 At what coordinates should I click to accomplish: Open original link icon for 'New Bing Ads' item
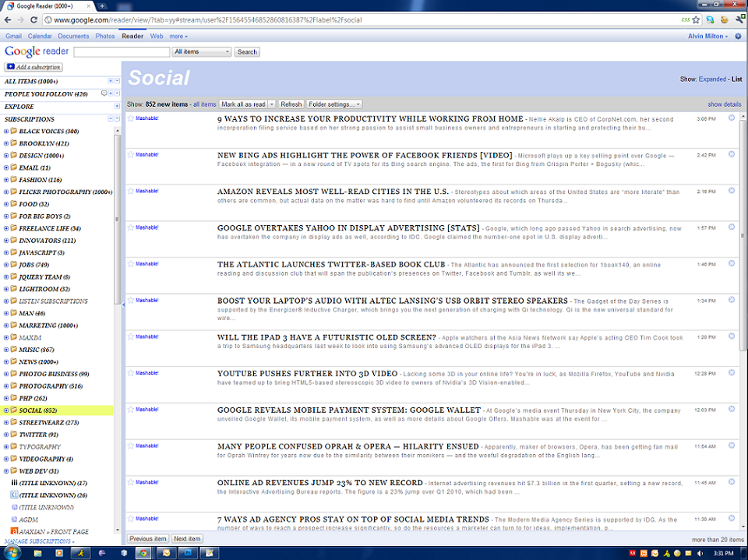(x=732, y=154)
